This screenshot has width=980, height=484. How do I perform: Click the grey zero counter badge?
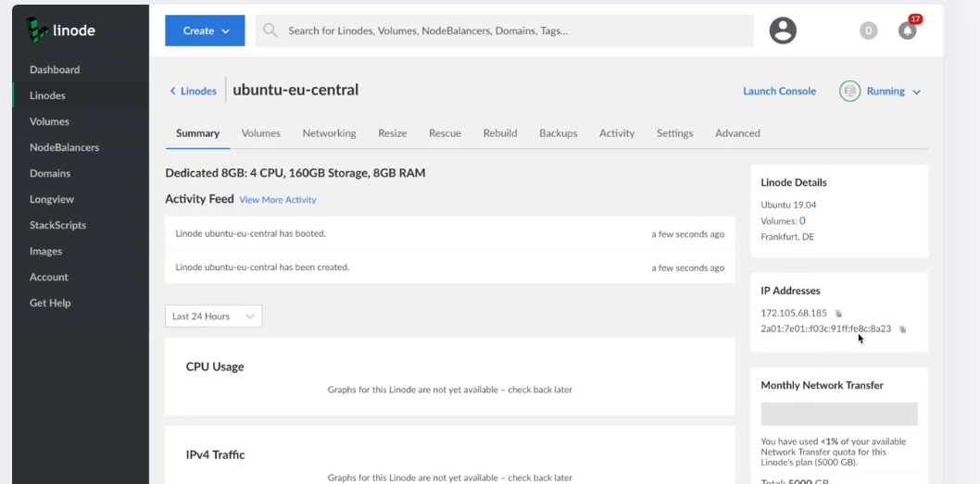click(868, 31)
